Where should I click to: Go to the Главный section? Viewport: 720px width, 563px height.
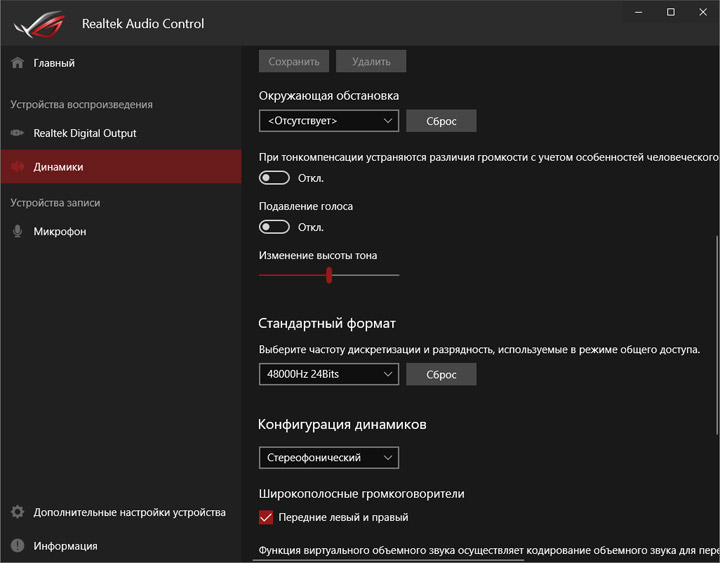(54, 63)
